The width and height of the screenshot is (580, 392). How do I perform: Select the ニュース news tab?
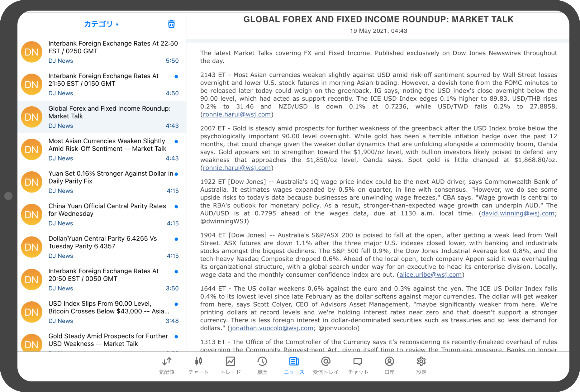pyautogui.click(x=294, y=365)
